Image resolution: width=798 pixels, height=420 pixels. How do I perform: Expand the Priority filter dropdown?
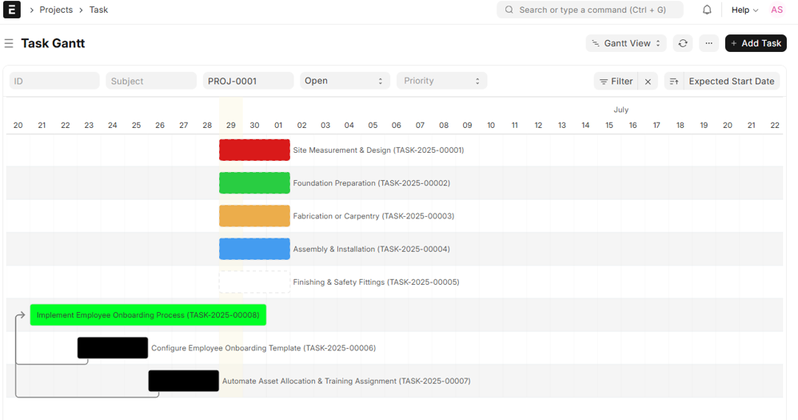(x=441, y=81)
